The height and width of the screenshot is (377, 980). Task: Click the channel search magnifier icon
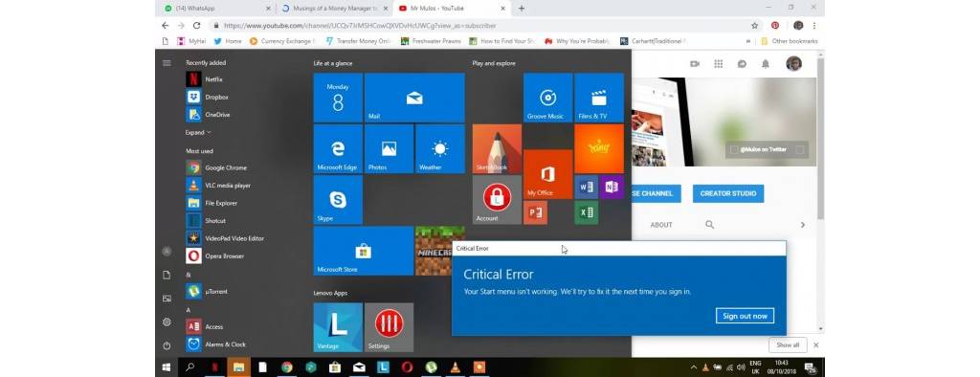pos(709,225)
